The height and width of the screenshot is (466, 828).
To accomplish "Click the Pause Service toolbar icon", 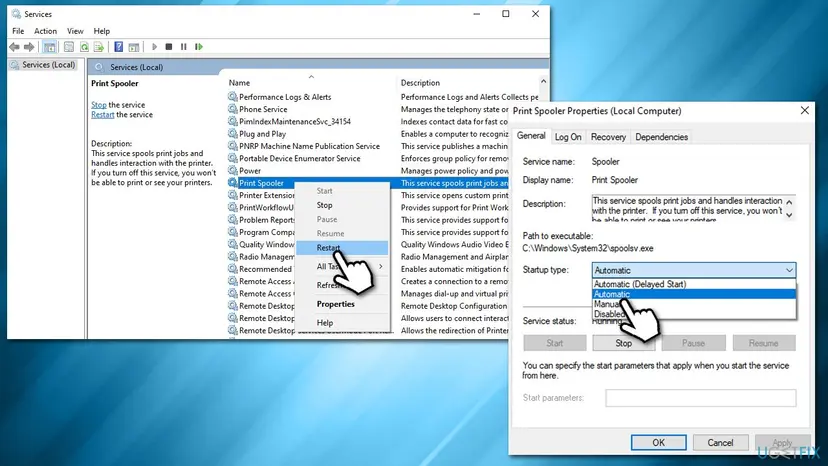I will 183,47.
